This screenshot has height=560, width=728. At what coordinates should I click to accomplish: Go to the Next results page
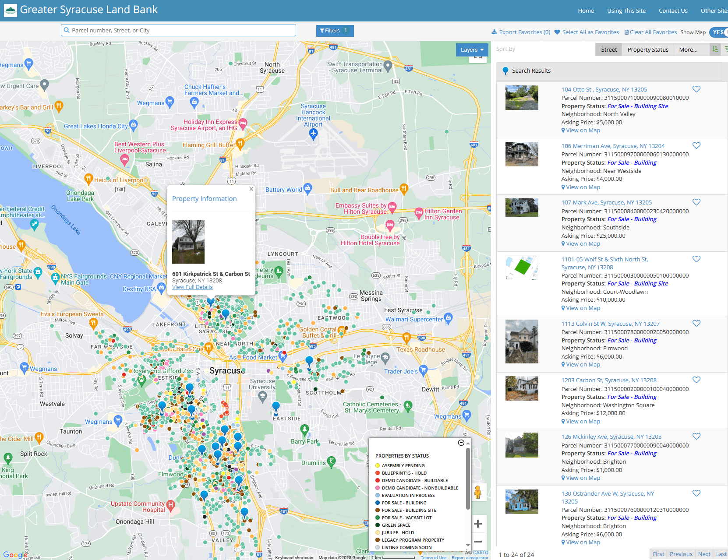pos(704,554)
